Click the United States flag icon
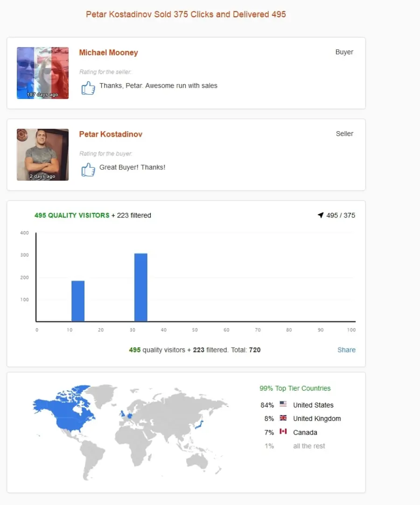Image resolution: width=420 pixels, height=505 pixels. [283, 404]
